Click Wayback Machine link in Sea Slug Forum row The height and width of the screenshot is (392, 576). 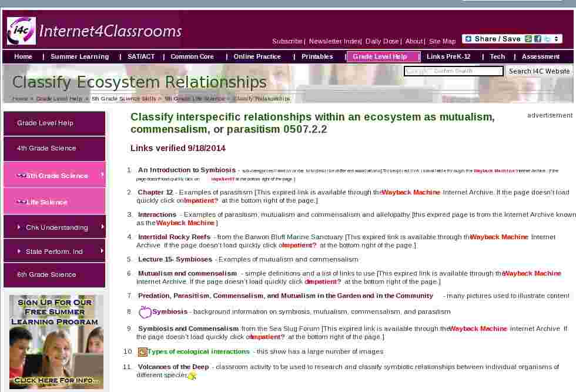(x=478, y=329)
